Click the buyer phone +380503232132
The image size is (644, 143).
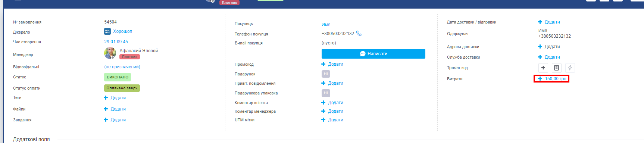(x=338, y=34)
